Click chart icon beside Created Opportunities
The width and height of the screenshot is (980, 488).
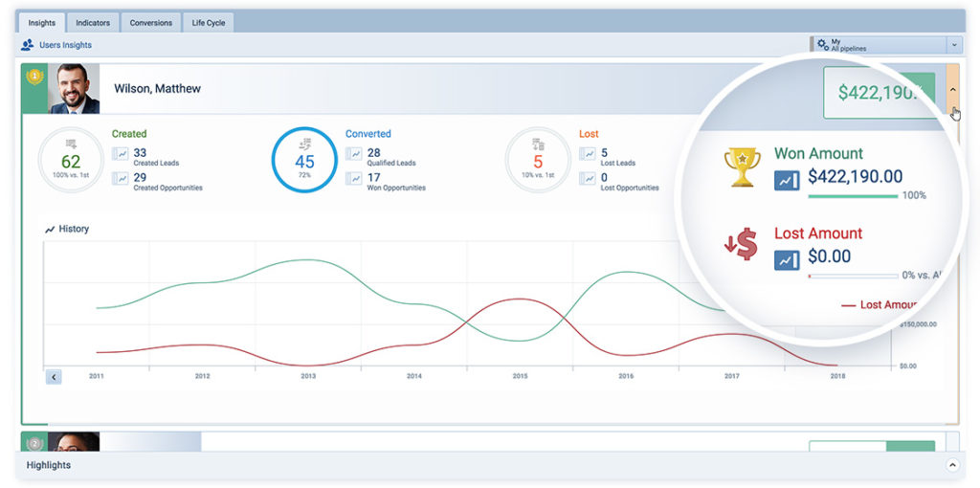(x=121, y=178)
